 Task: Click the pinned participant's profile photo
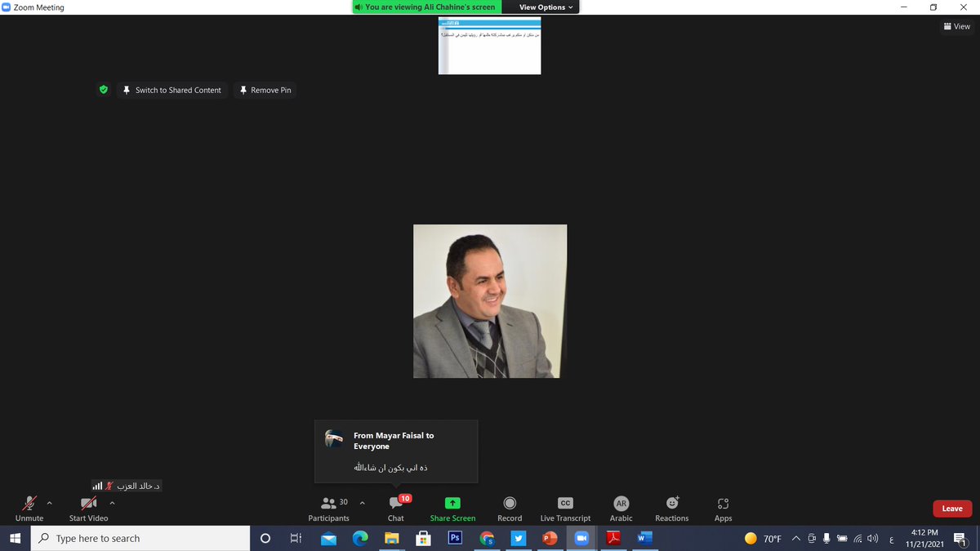coord(490,301)
